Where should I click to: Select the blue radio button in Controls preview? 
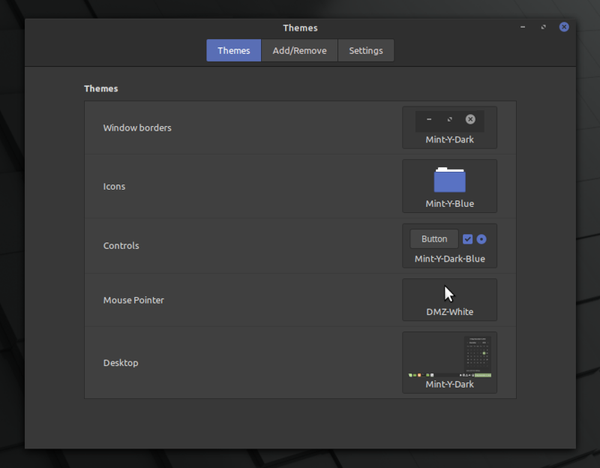[x=482, y=239]
